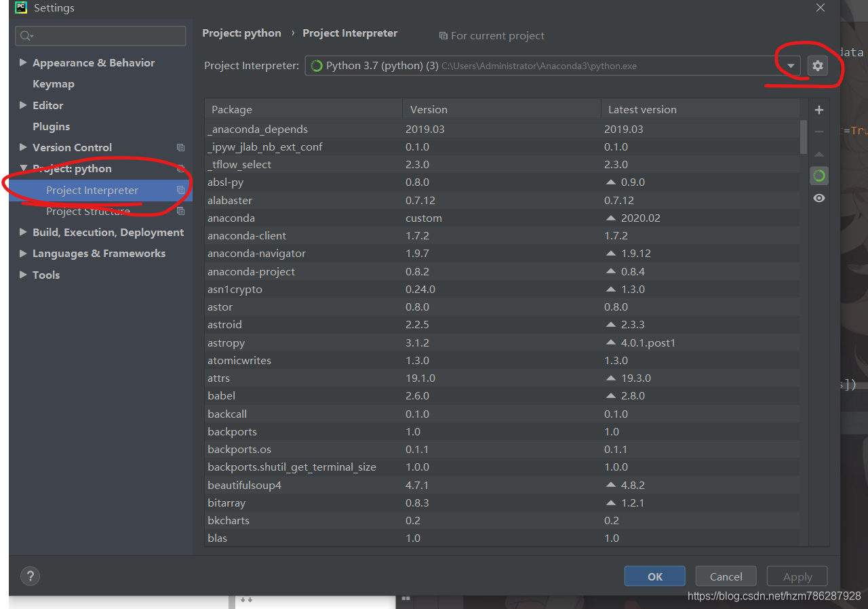Screen dimensions: 868x609
Task: Select the anaconda-project package row
Action: click(x=502, y=272)
